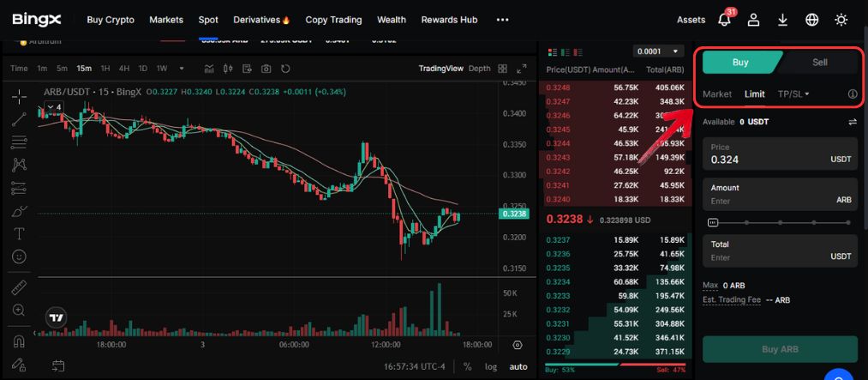Select the ruler measure tool

point(20,287)
